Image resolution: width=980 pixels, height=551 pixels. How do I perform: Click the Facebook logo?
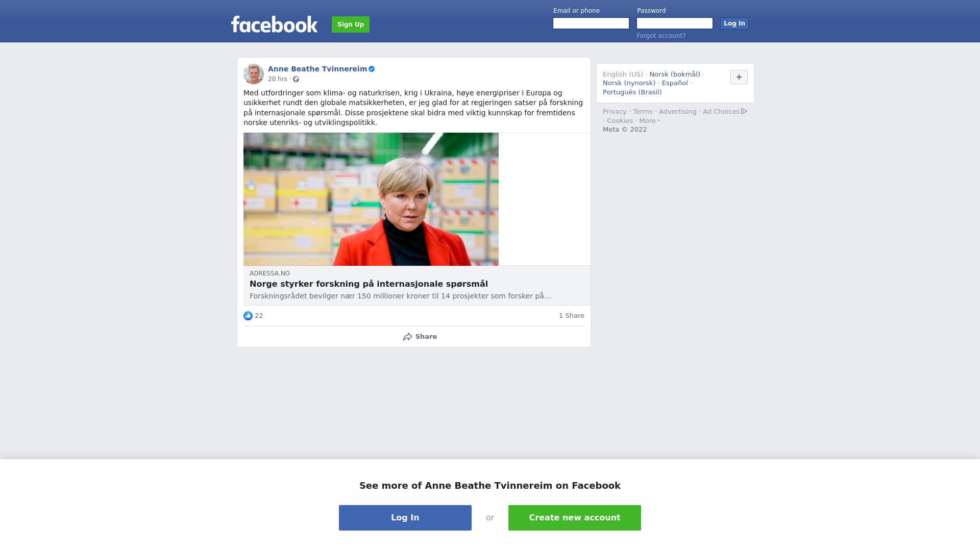pyautogui.click(x=274, y=24)
